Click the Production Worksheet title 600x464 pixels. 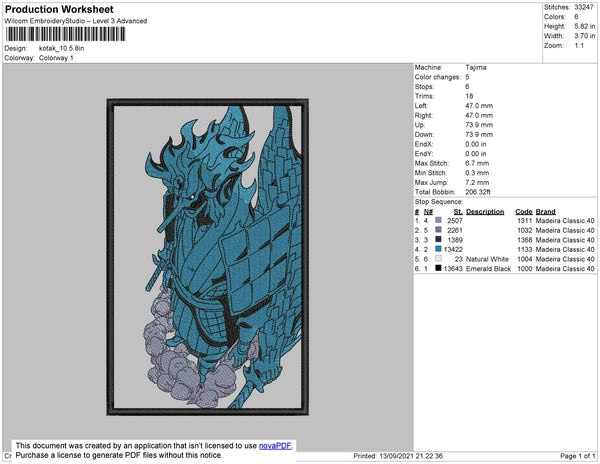tap(59, 9)
